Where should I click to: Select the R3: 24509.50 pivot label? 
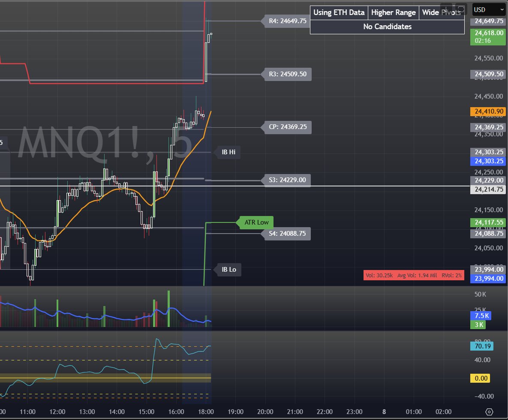click(x=287, y=74)
